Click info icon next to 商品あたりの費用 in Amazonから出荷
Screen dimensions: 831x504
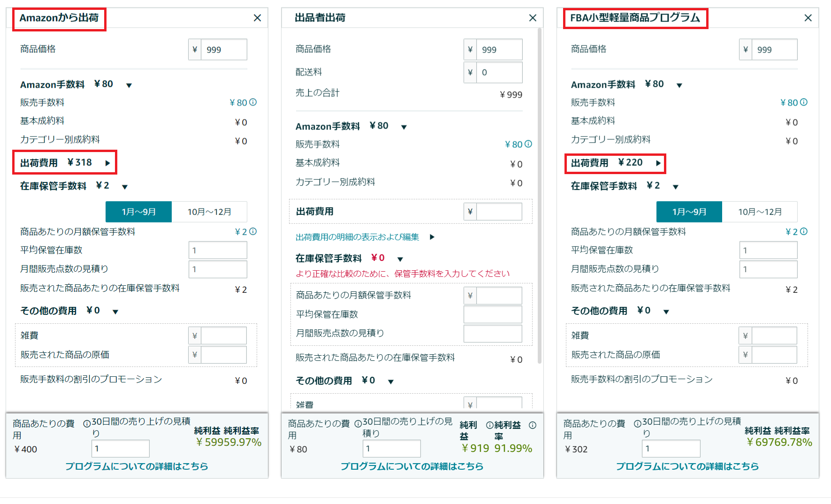pos(87,424)
